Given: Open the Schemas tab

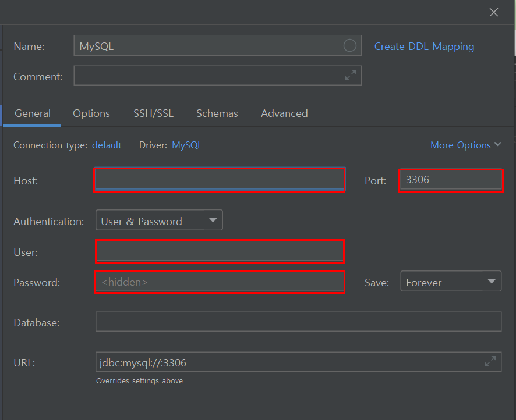Looking at the screenshot, I should pos(217,113).
